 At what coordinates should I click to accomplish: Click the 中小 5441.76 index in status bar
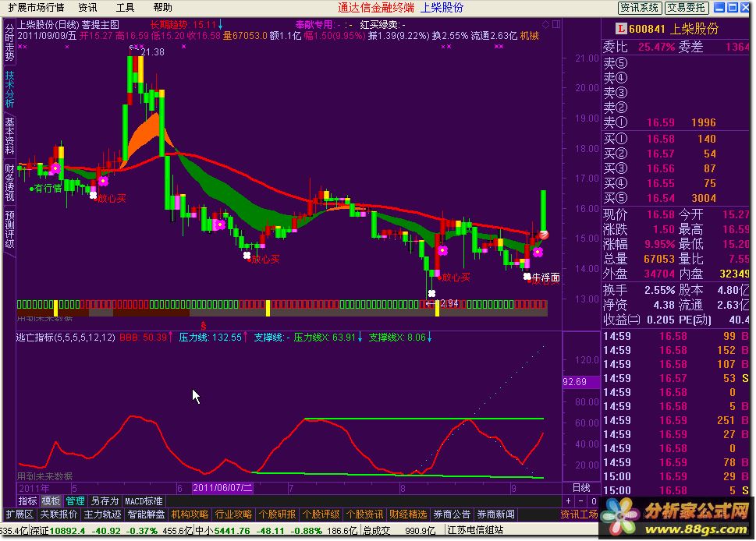222,530
